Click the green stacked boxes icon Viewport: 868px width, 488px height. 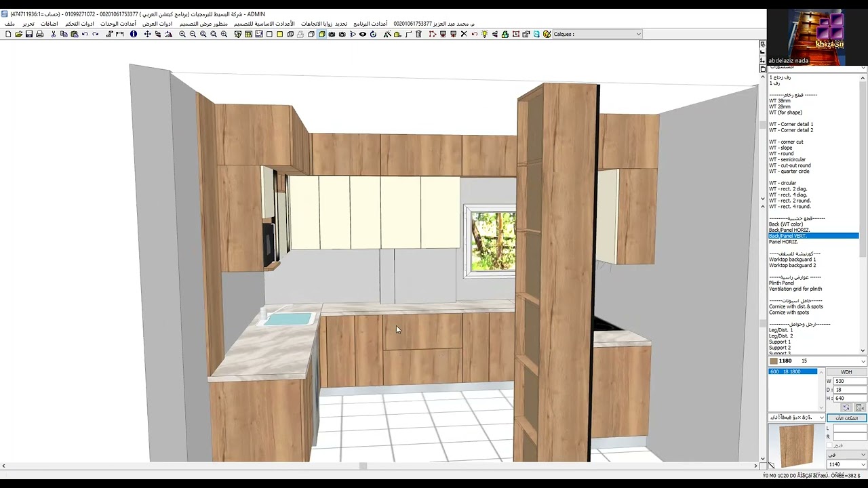point(505,34)
